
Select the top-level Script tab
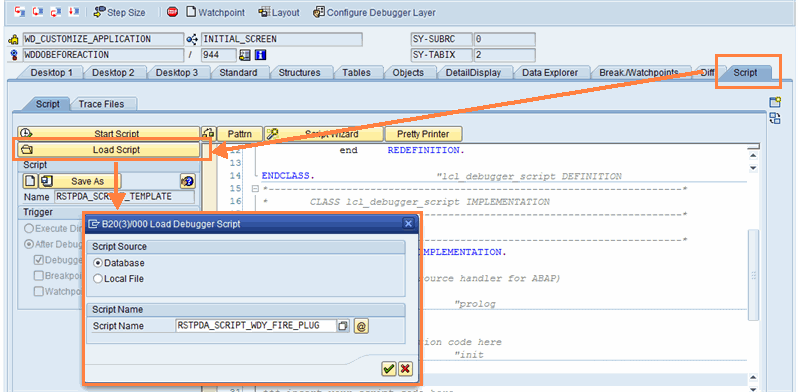[x=746, y=73]
